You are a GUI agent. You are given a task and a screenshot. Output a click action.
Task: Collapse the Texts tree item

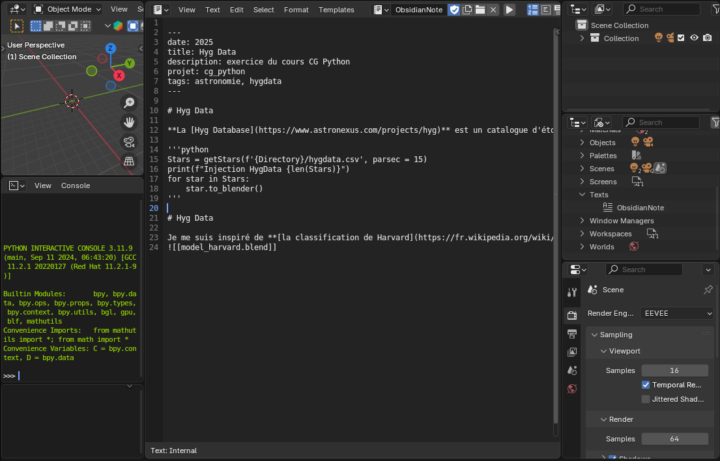tap(582, 195)
